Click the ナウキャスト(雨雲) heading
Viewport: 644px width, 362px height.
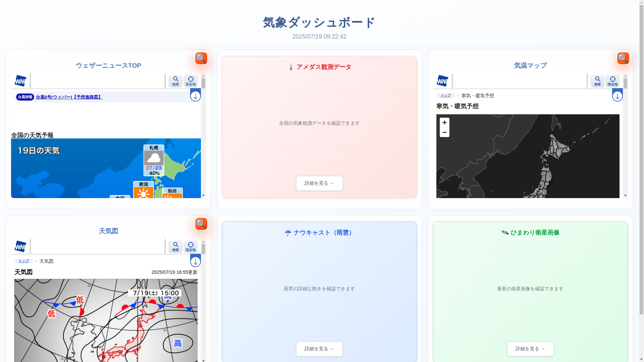(319, 233)
